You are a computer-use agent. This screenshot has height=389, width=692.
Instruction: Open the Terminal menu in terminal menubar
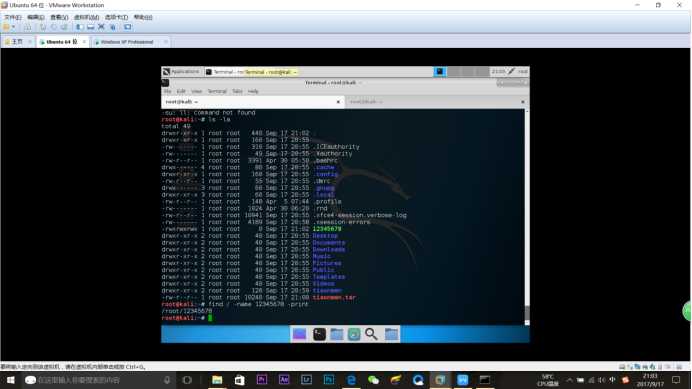point(217,91)
